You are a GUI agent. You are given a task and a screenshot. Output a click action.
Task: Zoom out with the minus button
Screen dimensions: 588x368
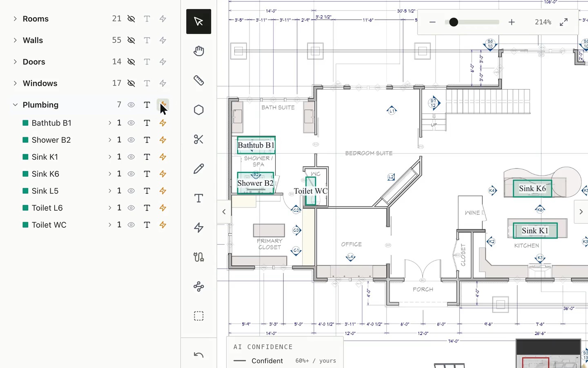coord(432,22)
